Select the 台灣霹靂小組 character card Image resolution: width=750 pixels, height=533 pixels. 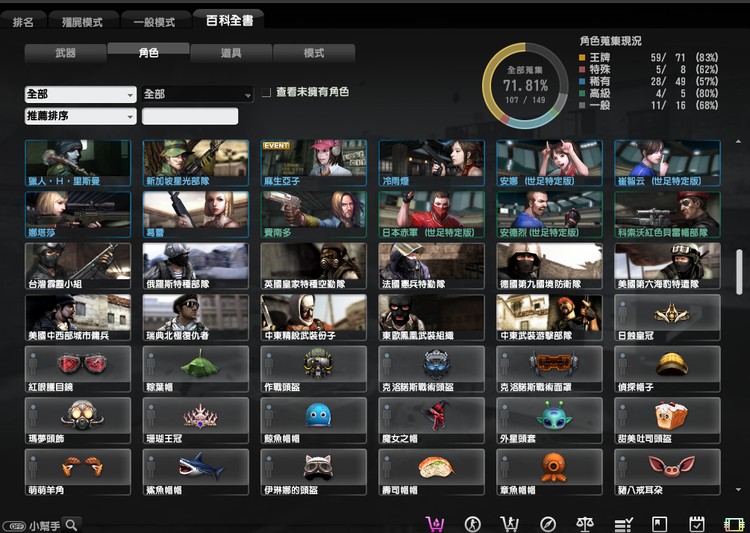78,266
